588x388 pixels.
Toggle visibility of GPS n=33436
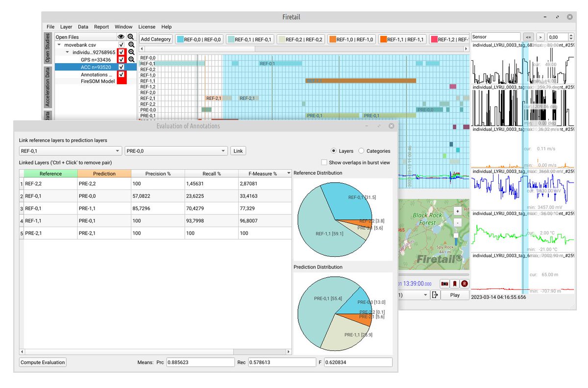pos(122,59)
